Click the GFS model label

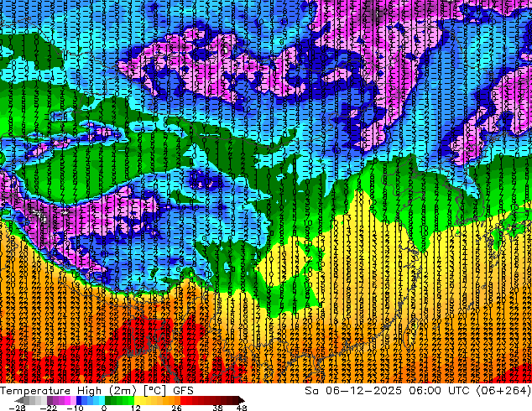[183, 391]
